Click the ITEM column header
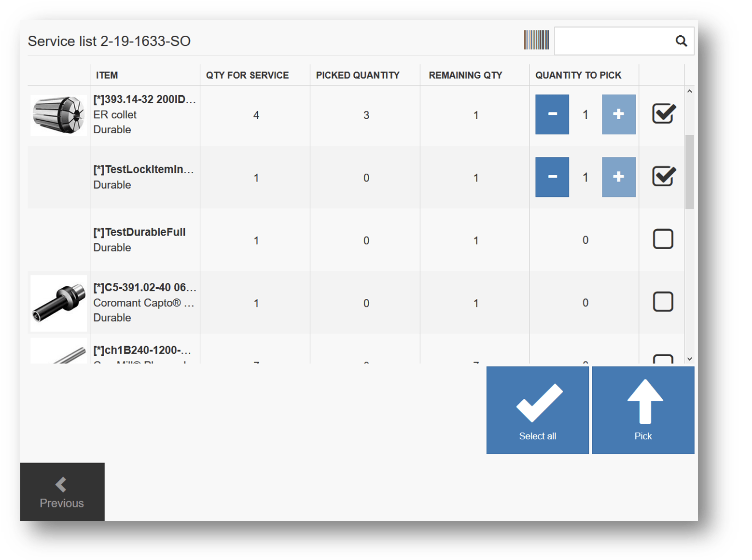This screenshot has height=560, width=752. [x=107, y=75]
